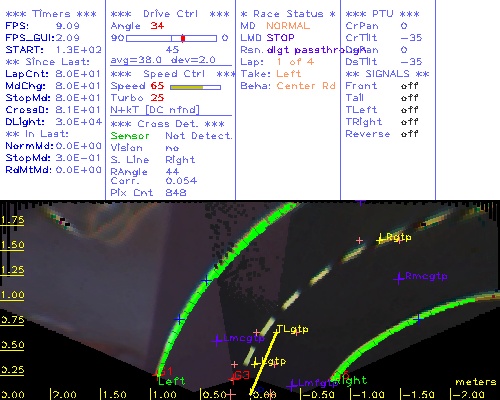Click the Lmfgtp purple cross marker
Viewport: 500px width, 400px height.
(292, 385)
